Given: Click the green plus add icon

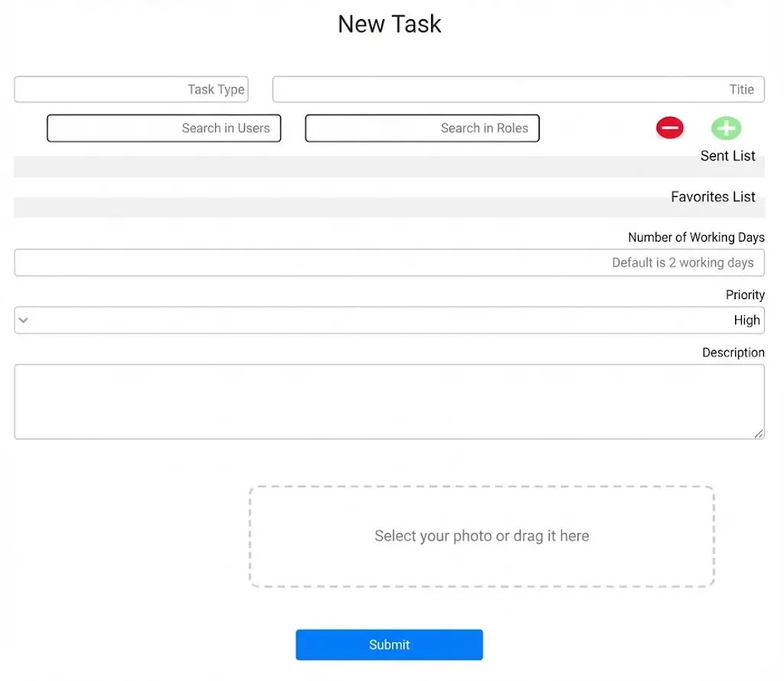Looking at the screenshot, I should click(726, 128).
